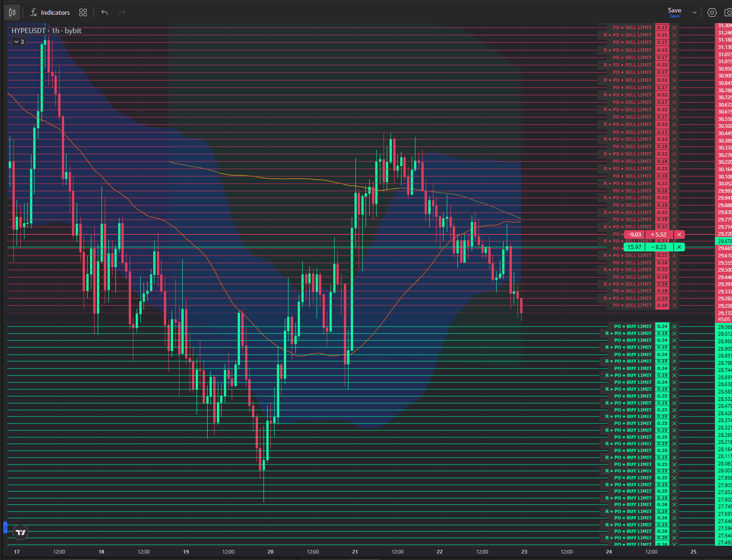This screenshot has width=732, height=560.
Task: Select the short position profit +5.52
Action: (x=659, y=234)
